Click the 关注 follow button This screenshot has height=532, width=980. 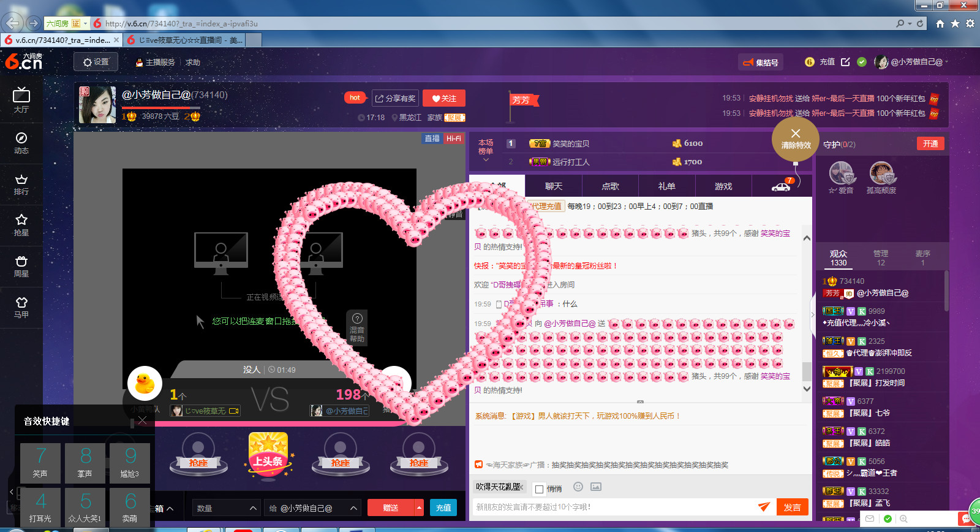coord(444,98)
